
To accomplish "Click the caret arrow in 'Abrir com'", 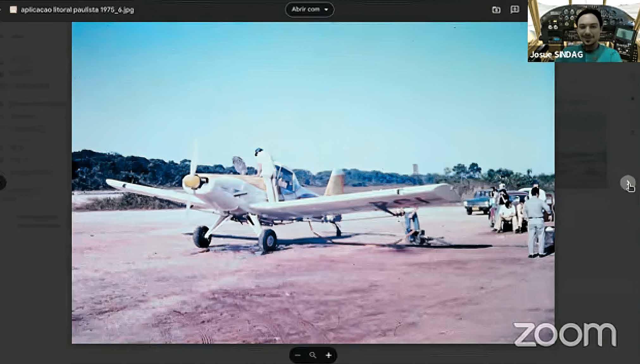I will 326,9.
